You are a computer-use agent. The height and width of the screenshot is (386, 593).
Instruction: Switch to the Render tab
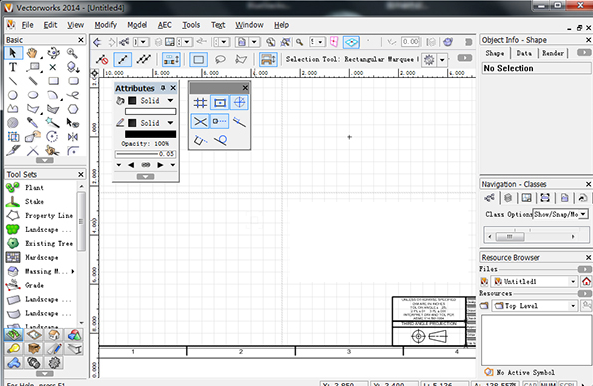pos(553,53)
